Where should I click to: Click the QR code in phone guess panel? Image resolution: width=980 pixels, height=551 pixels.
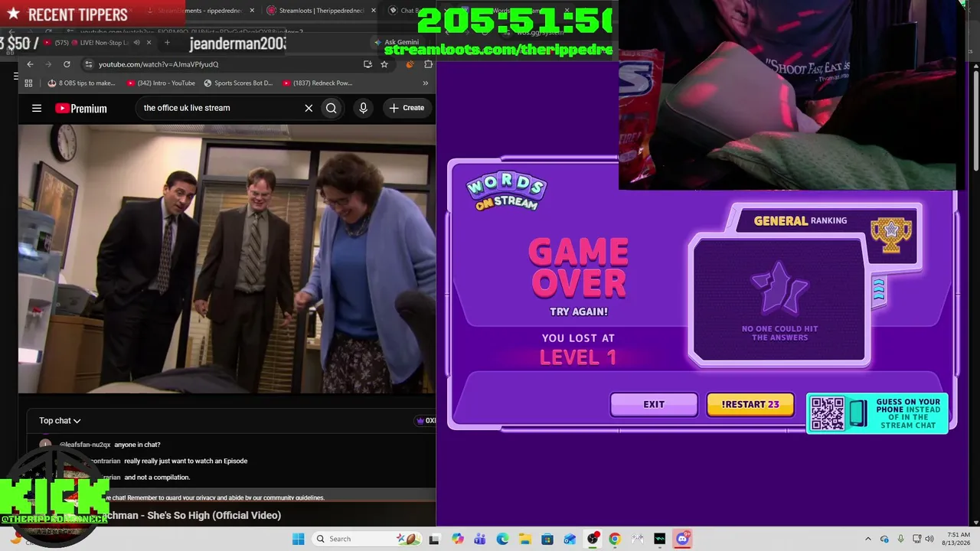pyautogui.click(x=827, y=413)
